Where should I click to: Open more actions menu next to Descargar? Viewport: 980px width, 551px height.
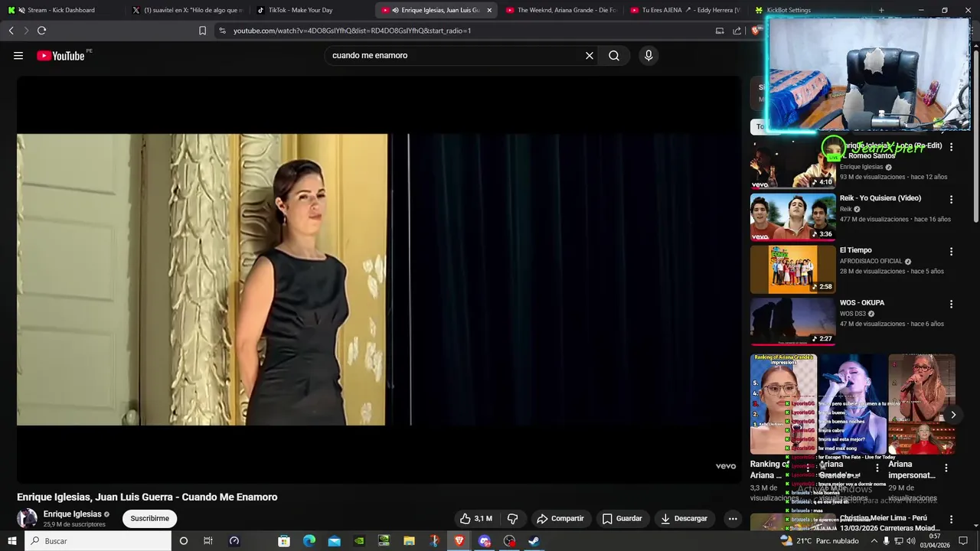733,519
